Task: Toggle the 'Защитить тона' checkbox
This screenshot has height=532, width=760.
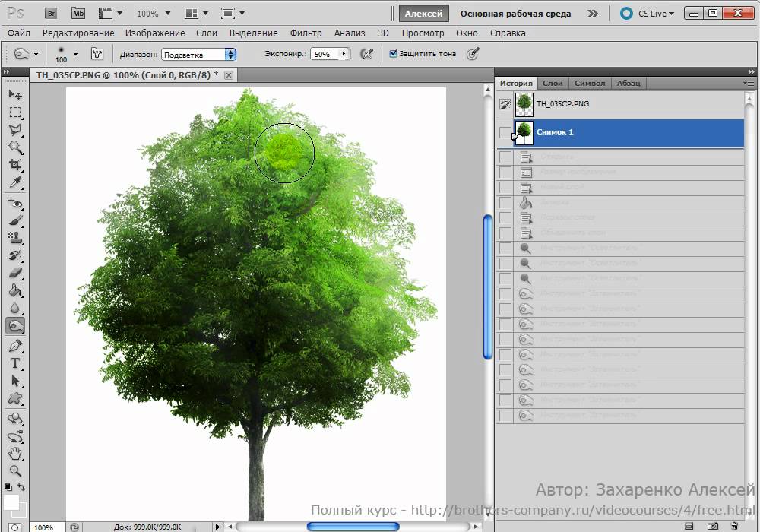Action: tap(393, 54)
